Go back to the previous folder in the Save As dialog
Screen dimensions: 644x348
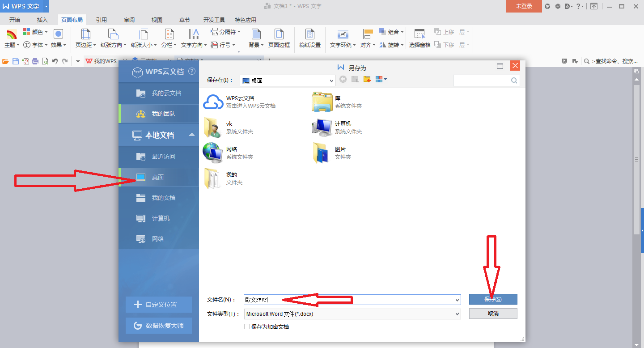(x=343, y=79)
